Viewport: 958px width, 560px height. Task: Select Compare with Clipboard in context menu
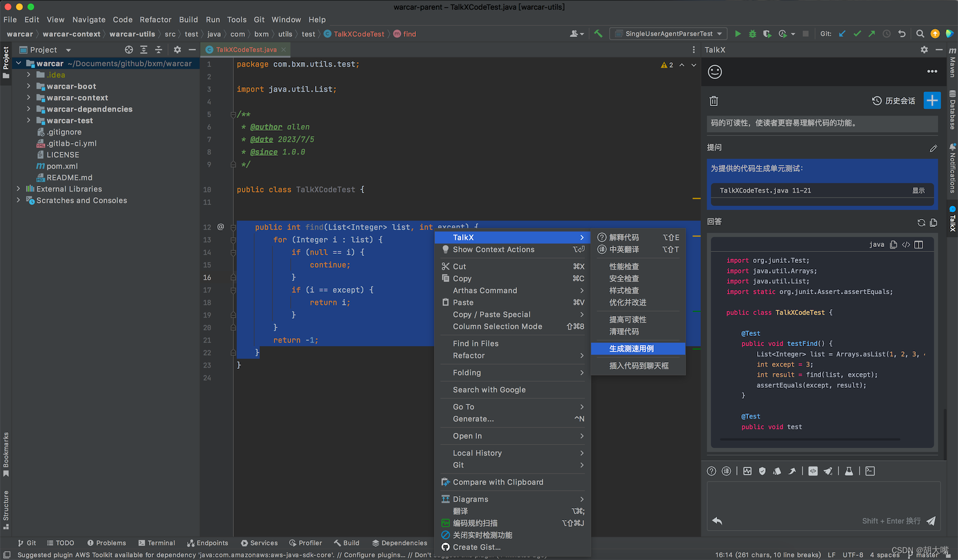pyautogui.click(x=512, y=482)
